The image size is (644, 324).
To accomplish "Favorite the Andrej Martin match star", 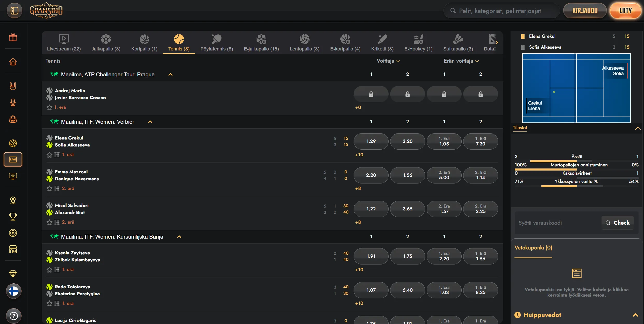I will point(49,107).
